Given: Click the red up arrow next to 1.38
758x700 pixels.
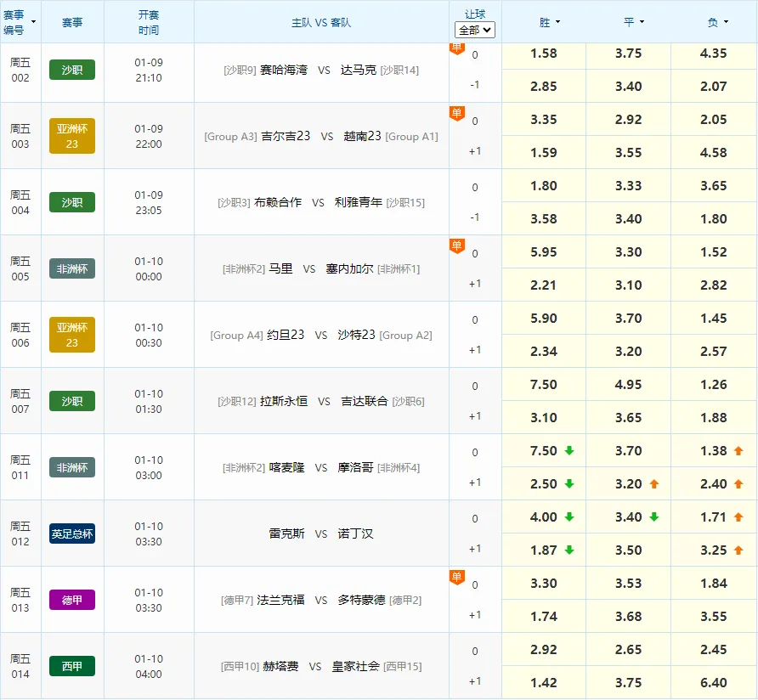Looking at the screenshot, I should [x=738, y=450].
